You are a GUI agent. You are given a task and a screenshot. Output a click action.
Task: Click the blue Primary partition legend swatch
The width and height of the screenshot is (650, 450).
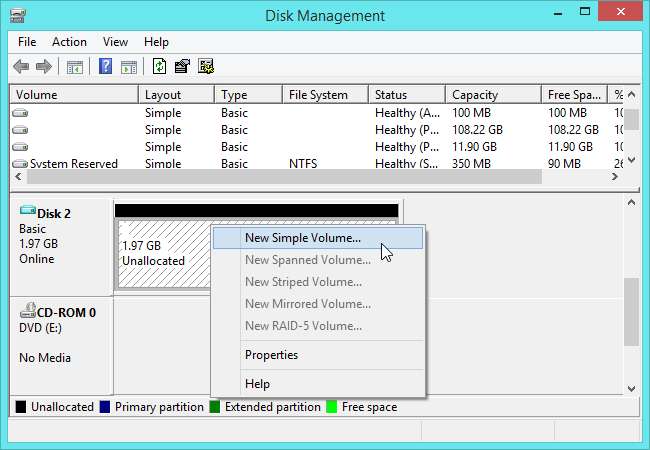tap(105, 407)
